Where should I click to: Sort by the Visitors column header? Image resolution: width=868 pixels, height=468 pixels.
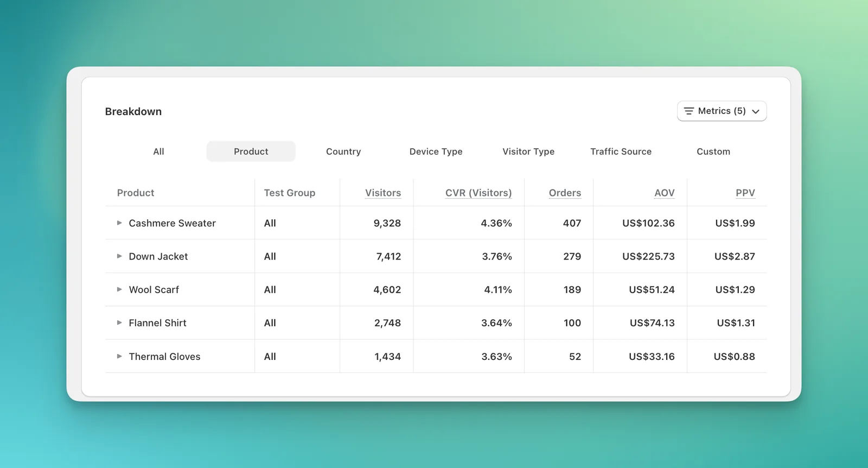(x=383, y=193)
